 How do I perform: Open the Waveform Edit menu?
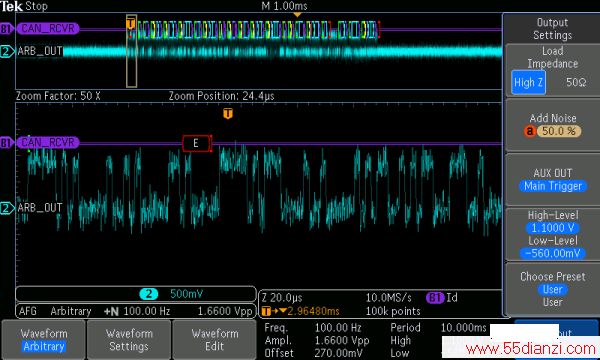point(214,340)
